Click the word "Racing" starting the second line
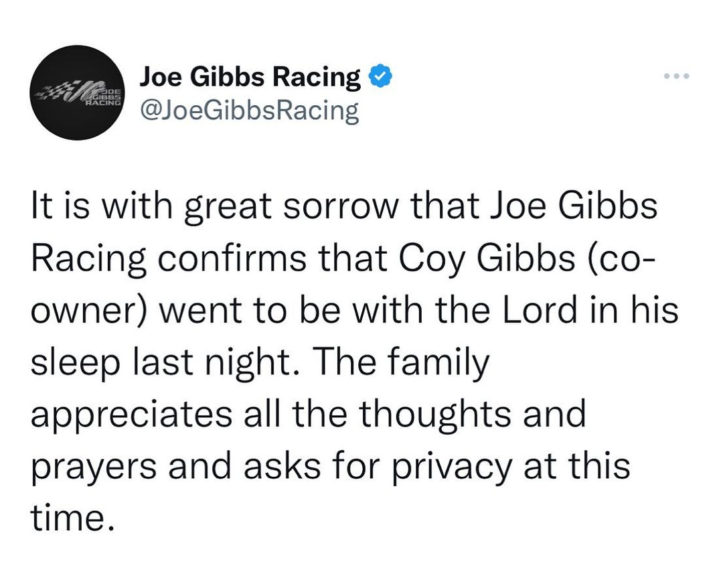723x588 pixels. coord(88,259)
